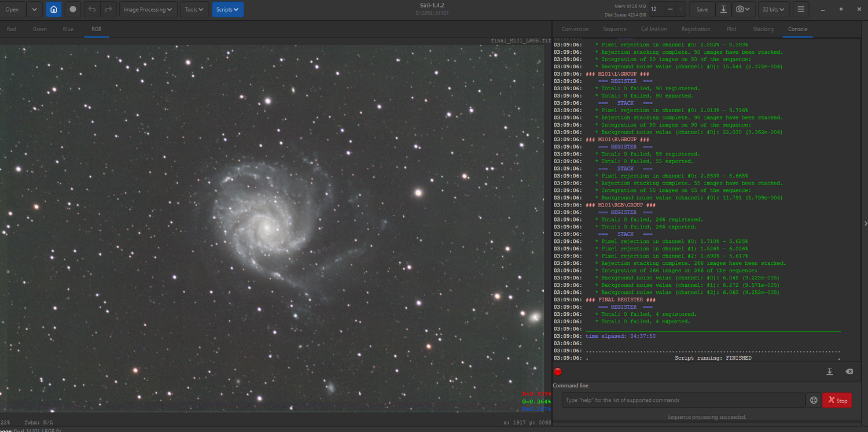The image size is (868, 432).
Task: Expand the Open recent files arrow
Action: (x=35, y=9)
